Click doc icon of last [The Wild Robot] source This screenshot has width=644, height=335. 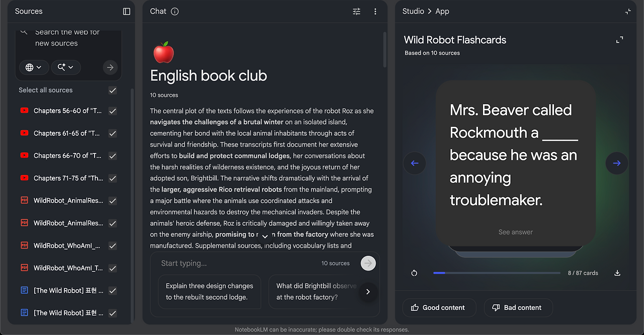point(24,313)
